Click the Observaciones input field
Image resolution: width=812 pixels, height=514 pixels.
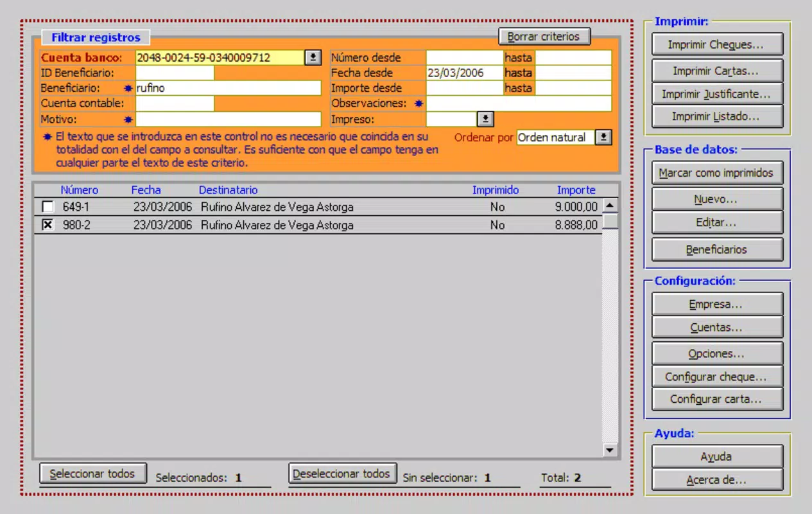pos(519,103)
